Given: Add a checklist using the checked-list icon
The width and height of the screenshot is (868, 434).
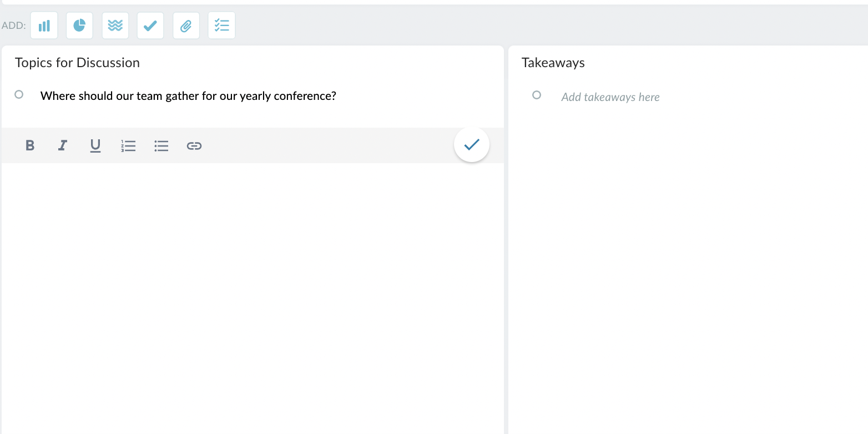Looking at the screenshot, I should 221,26.
